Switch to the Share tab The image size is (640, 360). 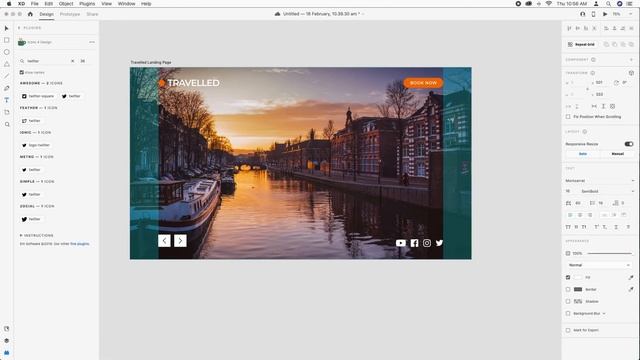point(92,14)
